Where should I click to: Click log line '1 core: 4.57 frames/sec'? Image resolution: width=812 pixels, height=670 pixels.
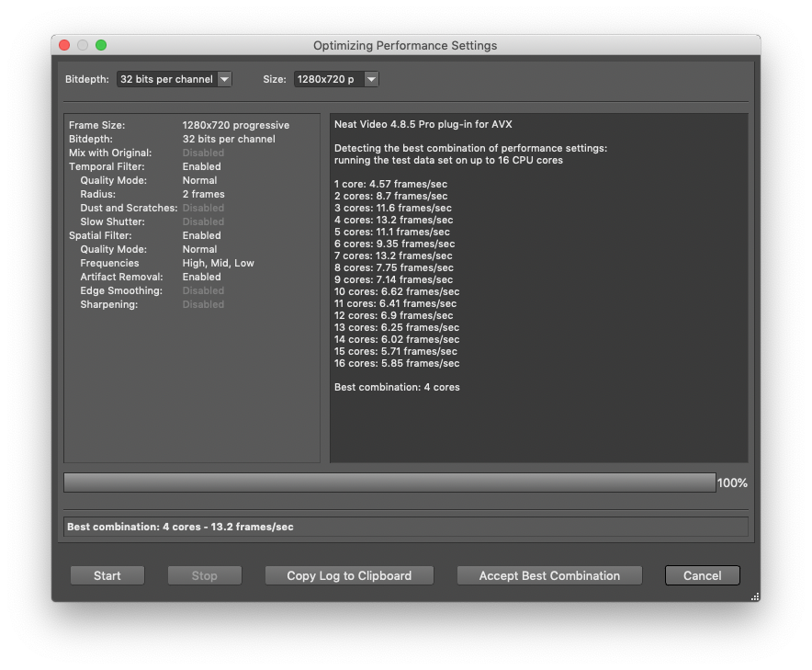pyautogui.click(x=390, y=184)
